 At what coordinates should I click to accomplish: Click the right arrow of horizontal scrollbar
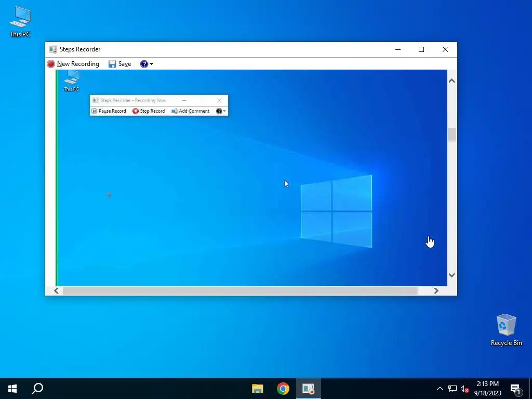point(436,291)
